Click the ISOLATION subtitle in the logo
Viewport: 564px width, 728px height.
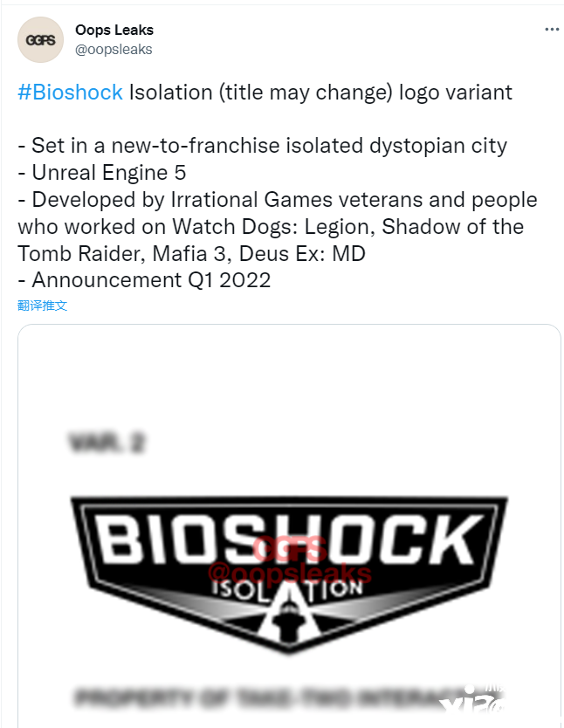288,590
